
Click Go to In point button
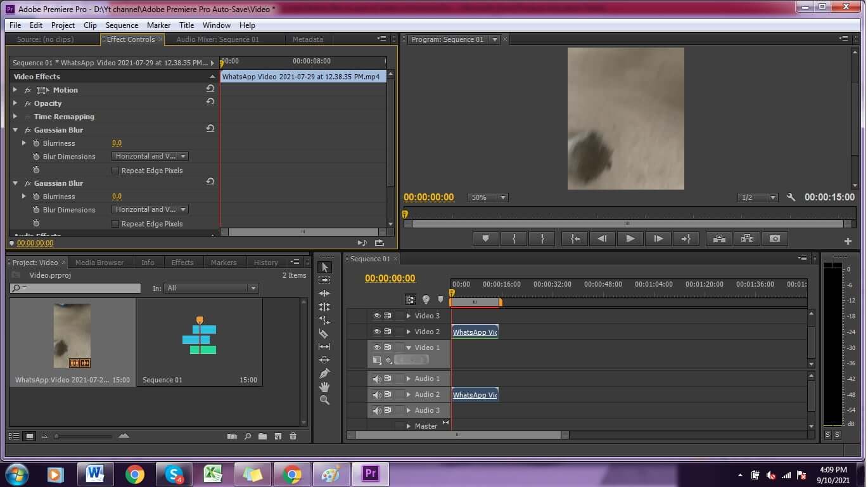click(x=575, y=238)
